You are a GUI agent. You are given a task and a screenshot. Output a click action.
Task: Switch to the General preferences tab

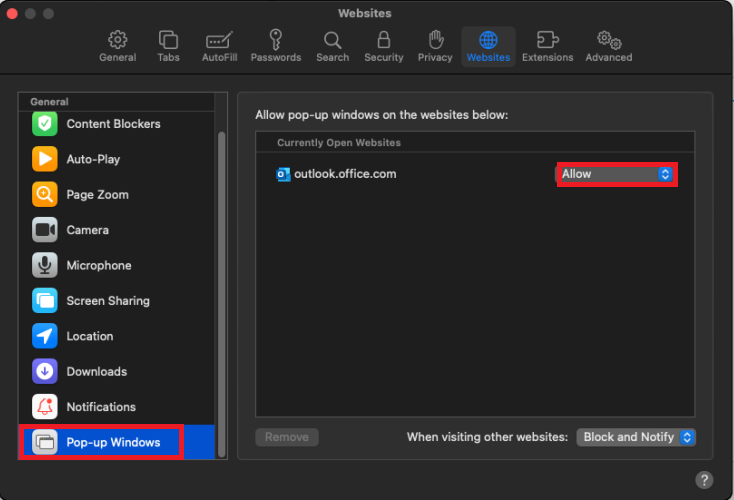pyautogui.click(x=117, y=46)
